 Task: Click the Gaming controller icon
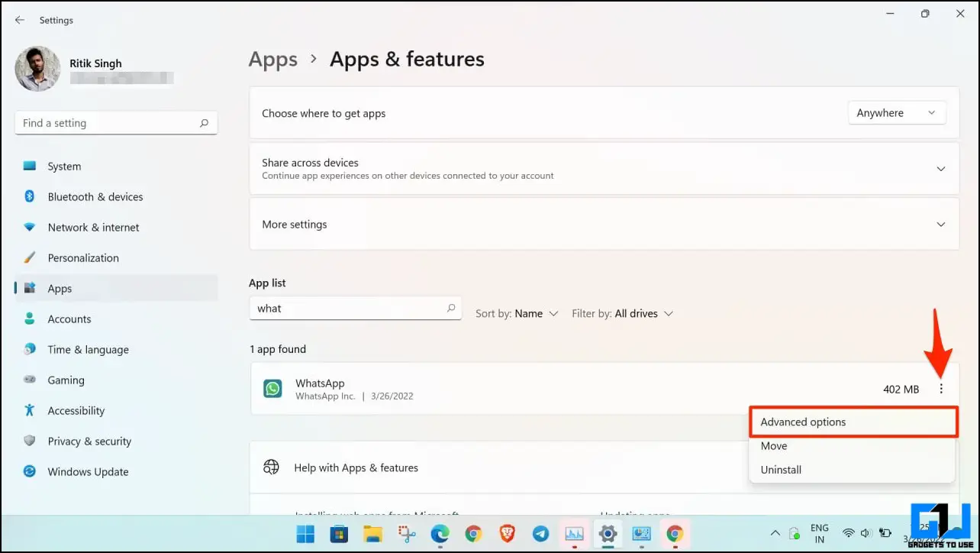pos(30,380)
